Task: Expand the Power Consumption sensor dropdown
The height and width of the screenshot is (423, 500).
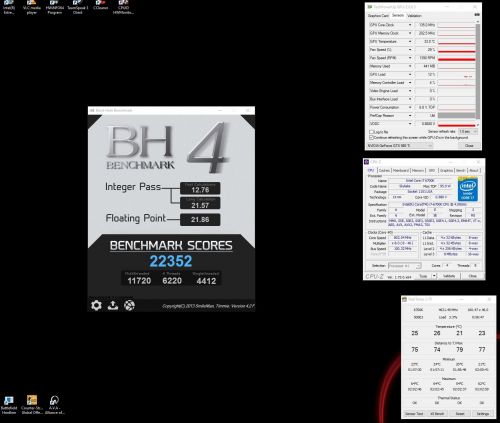Action: coord(410,107)
